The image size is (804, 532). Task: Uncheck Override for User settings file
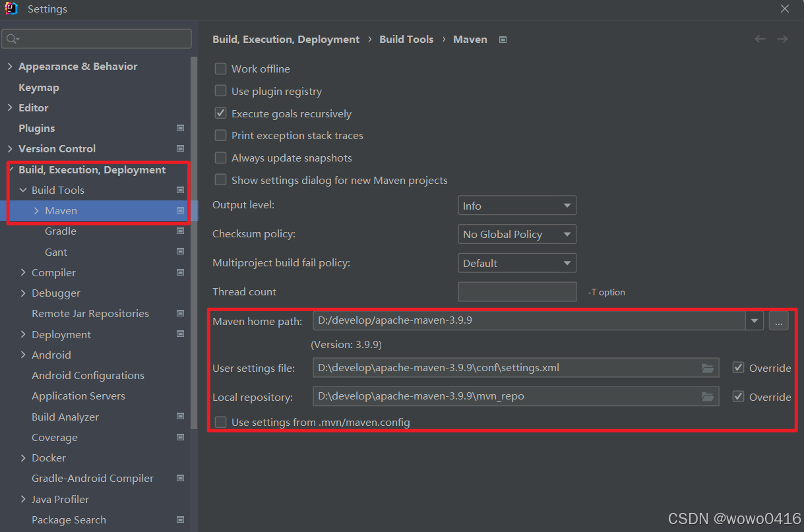point(739,368)
